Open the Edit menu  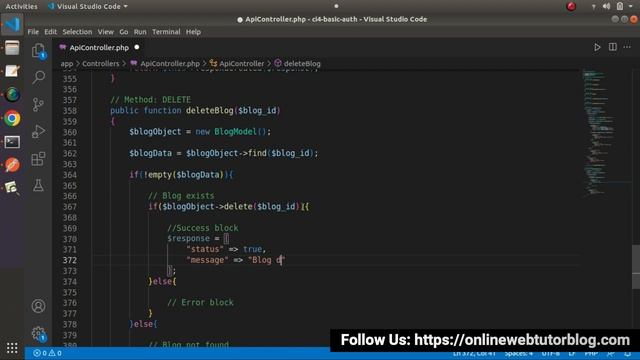[50, 32]
